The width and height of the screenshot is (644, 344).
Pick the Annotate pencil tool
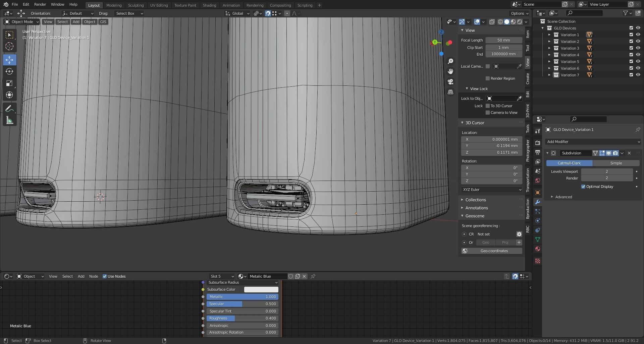tap(9, 109)
